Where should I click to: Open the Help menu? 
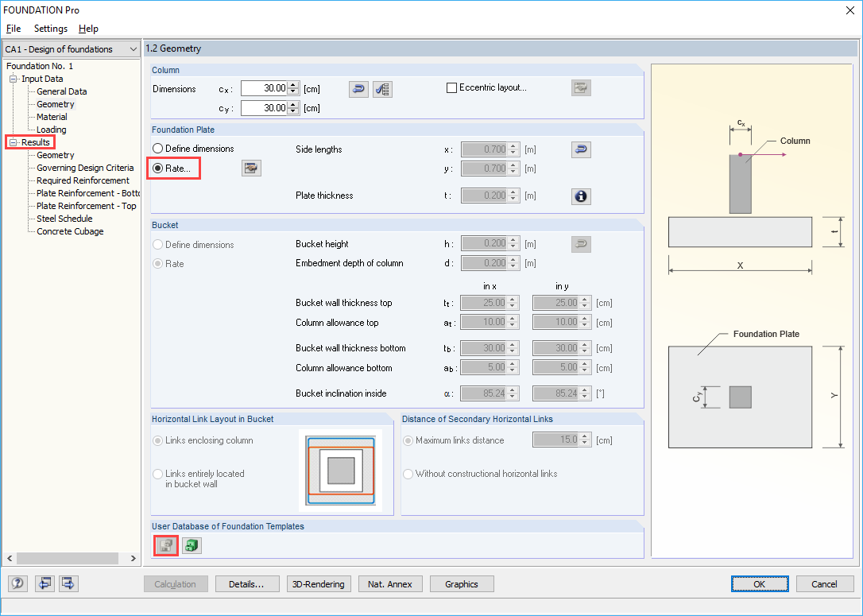click(x=88, y=29)
